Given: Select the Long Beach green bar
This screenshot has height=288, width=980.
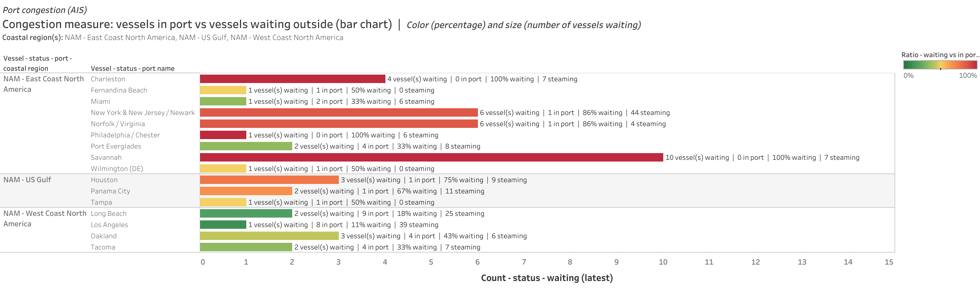Looking at the screenshot, I should pyautogui.click(x=246, y=213).
